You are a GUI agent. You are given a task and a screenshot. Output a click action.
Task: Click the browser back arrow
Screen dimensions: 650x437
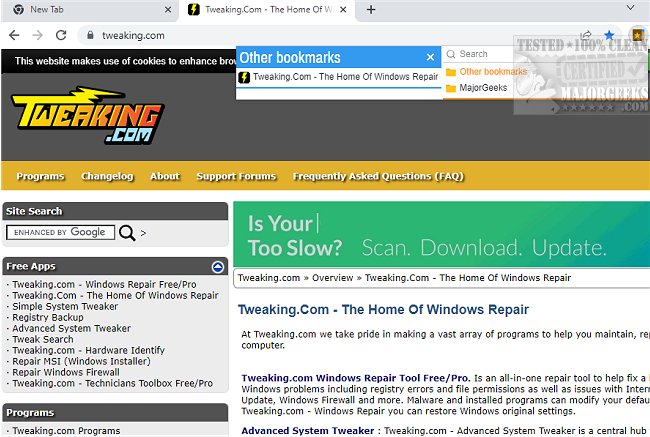(x=14, y=35)
